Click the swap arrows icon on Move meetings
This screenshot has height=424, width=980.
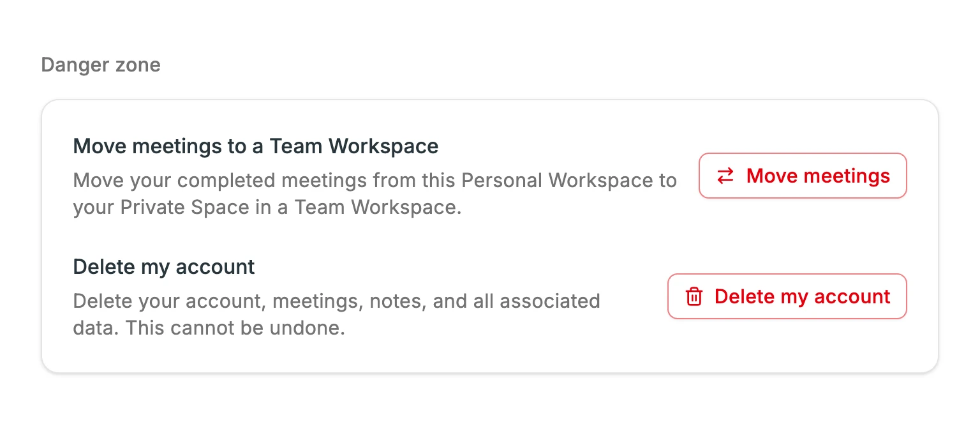pos(725,176)
